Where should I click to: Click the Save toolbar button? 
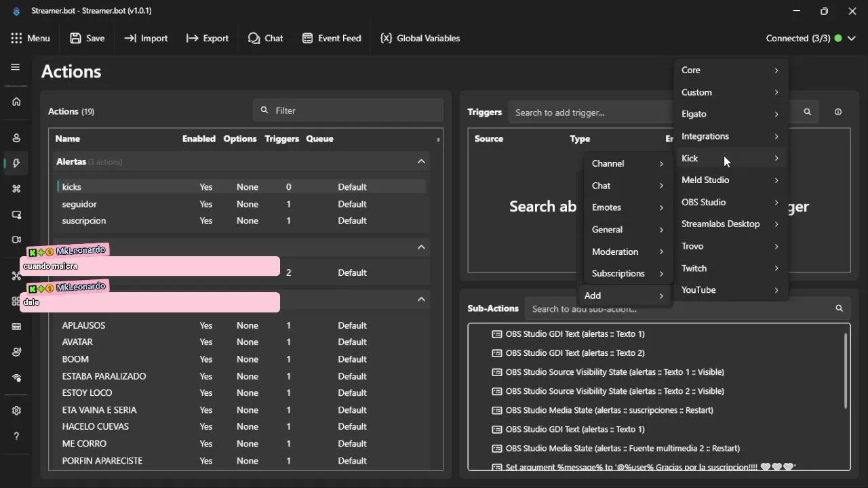87,39
